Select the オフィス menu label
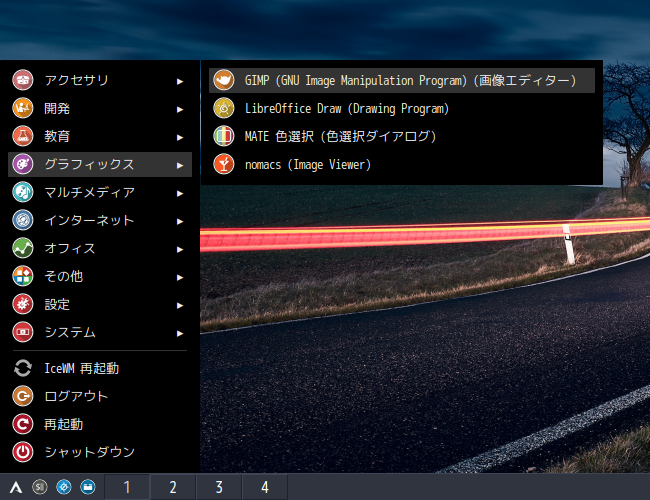 (70, 248)
